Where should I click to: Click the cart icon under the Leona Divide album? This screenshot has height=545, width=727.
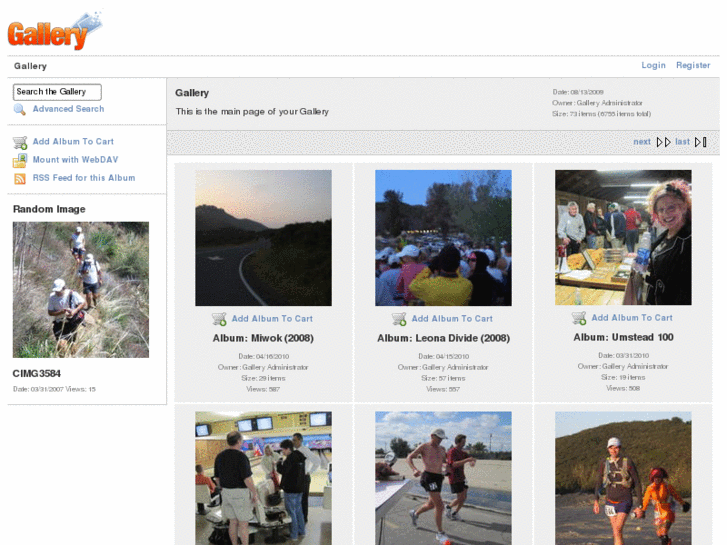[399, 319]
